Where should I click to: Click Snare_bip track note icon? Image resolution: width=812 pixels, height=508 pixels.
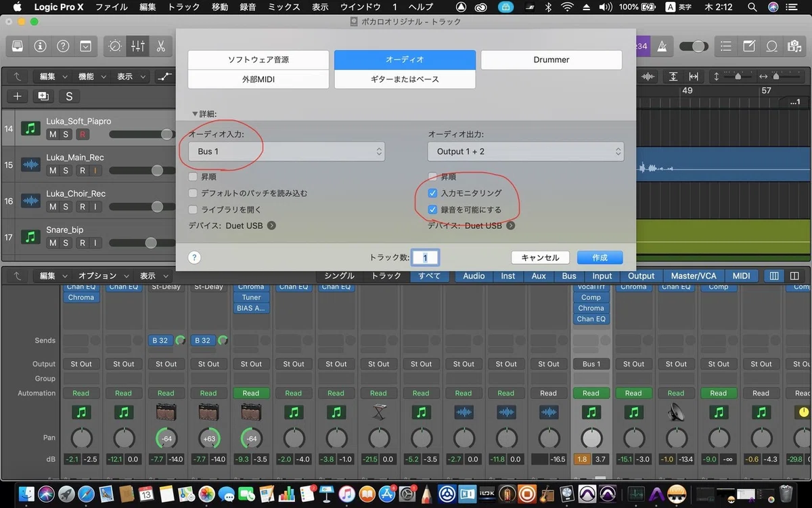tap(30, 236)
